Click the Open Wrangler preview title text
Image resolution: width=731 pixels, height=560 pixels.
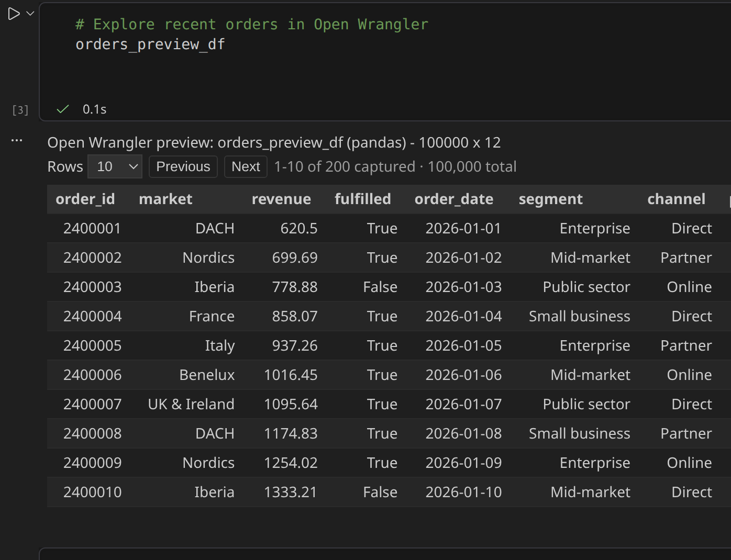(x=274, y=142)
